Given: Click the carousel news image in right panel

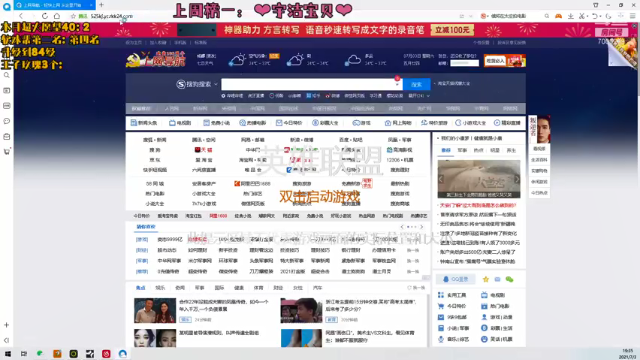Looking at the screenshot, I should click(479, 179).
